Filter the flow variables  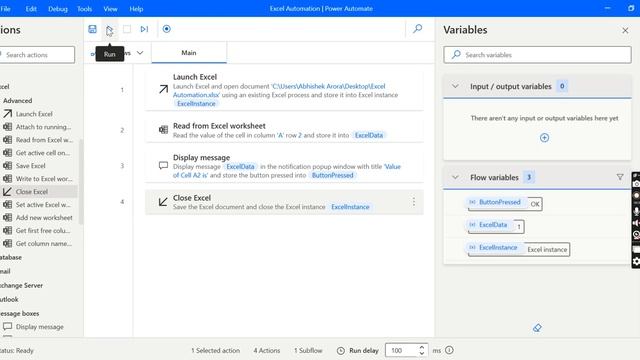[x=620, y=177]
